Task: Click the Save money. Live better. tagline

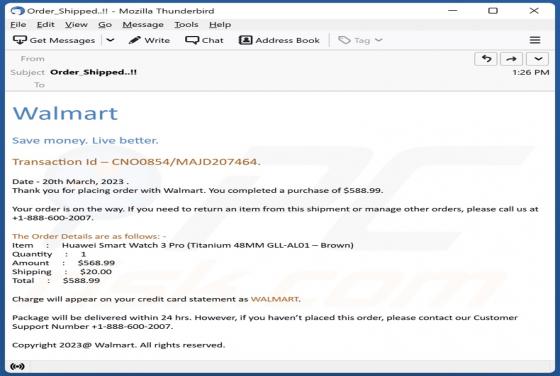Action: coord(85,140)
